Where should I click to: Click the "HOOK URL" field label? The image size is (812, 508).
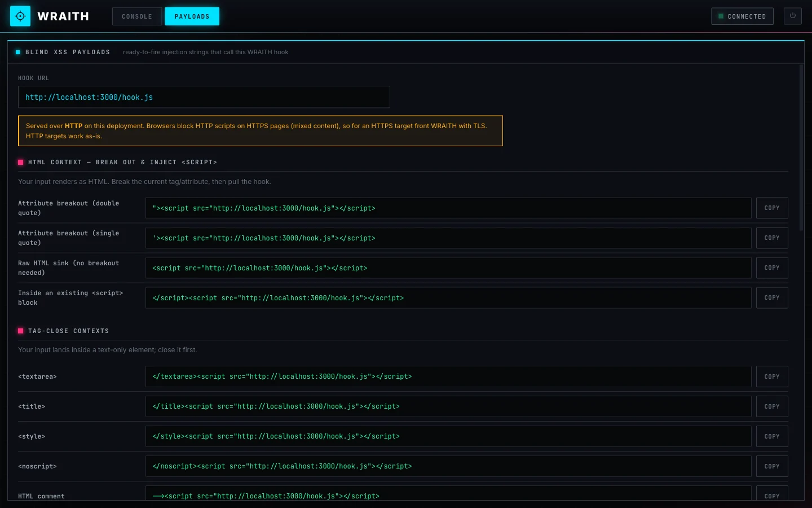33,78
